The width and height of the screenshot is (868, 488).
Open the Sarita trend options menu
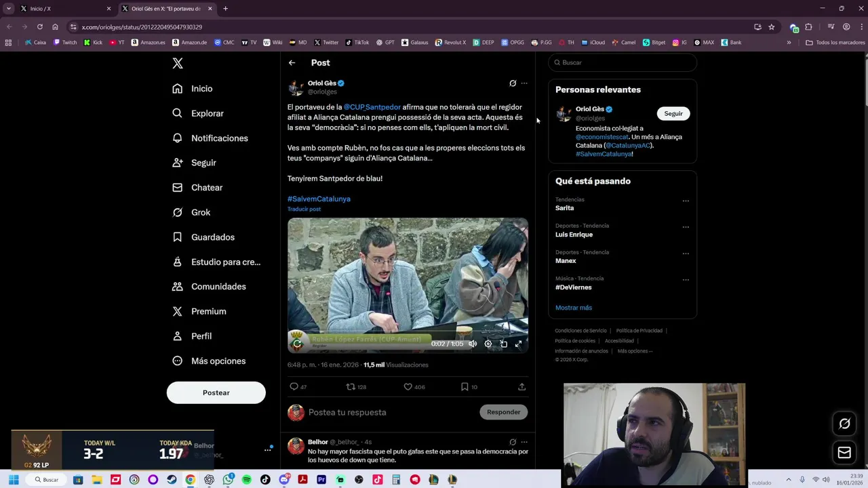coord(686,201)
